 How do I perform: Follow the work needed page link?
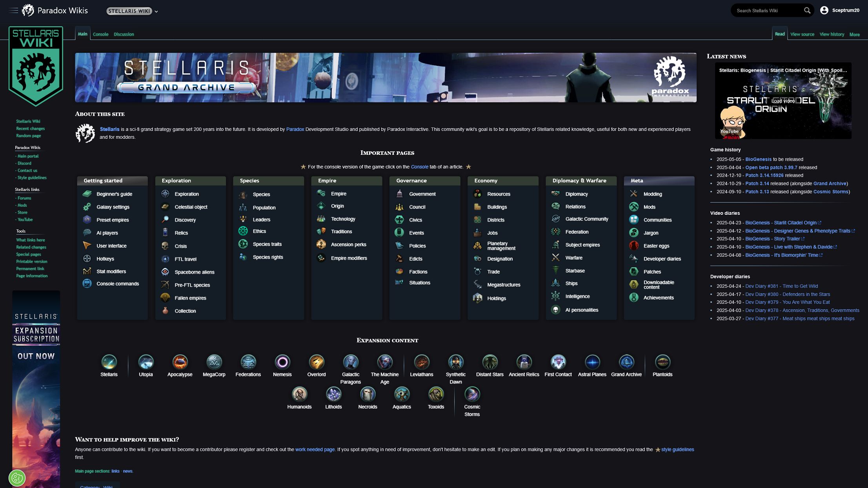[315, 450]
